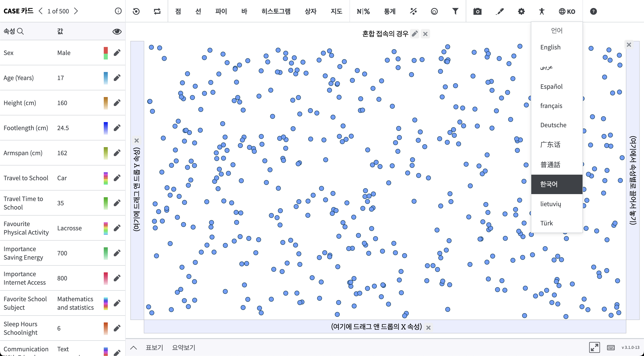Select Español language
The image size is (644, 356).
click(x=557, y=87)
